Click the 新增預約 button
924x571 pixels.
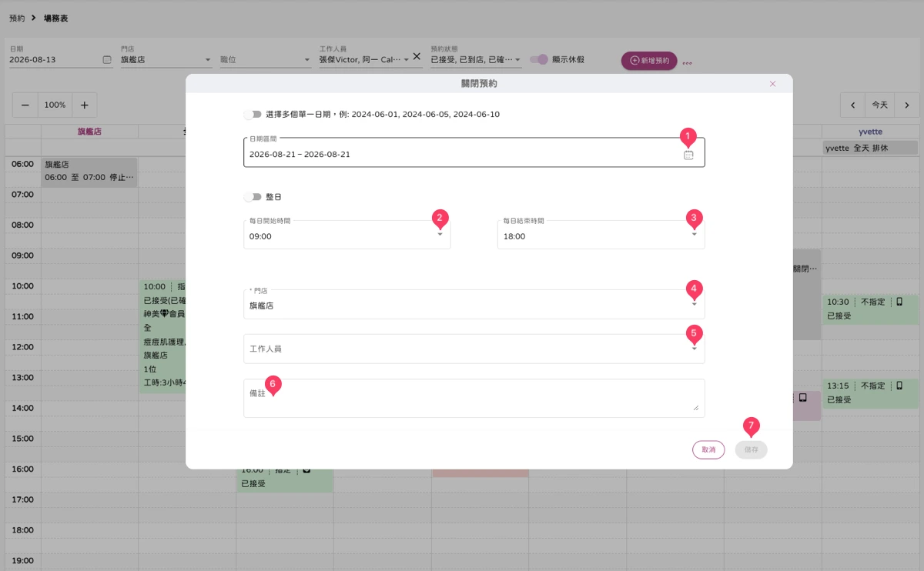click(649, 60)
